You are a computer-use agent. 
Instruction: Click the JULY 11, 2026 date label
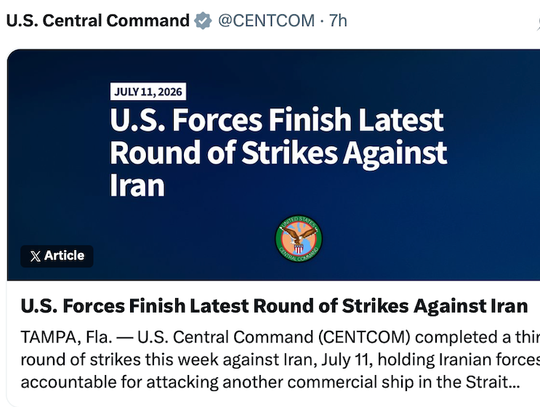click(x=148, y=92)
